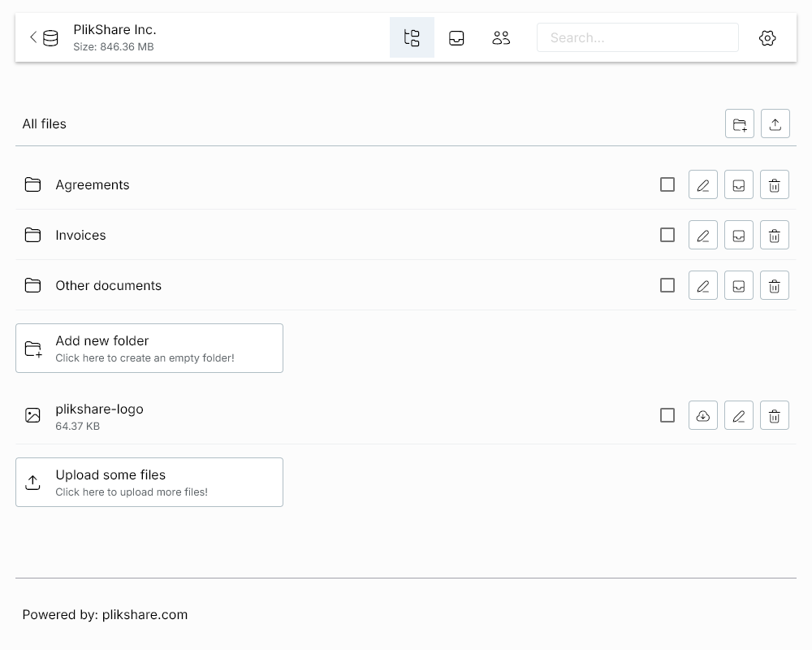Delete the Agreements folder

[x=775, y=184]
